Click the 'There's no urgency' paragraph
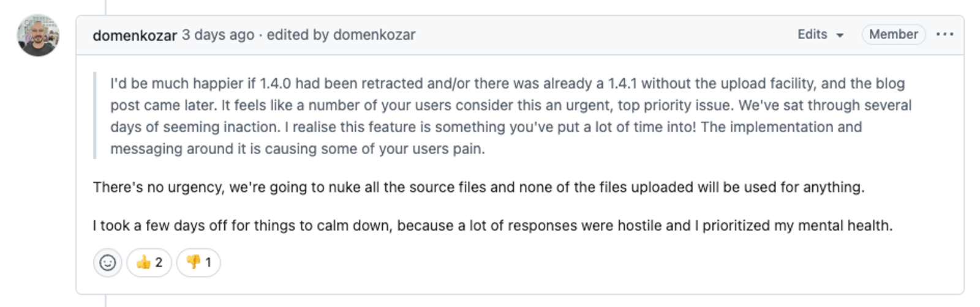 (x=479, y=187)
